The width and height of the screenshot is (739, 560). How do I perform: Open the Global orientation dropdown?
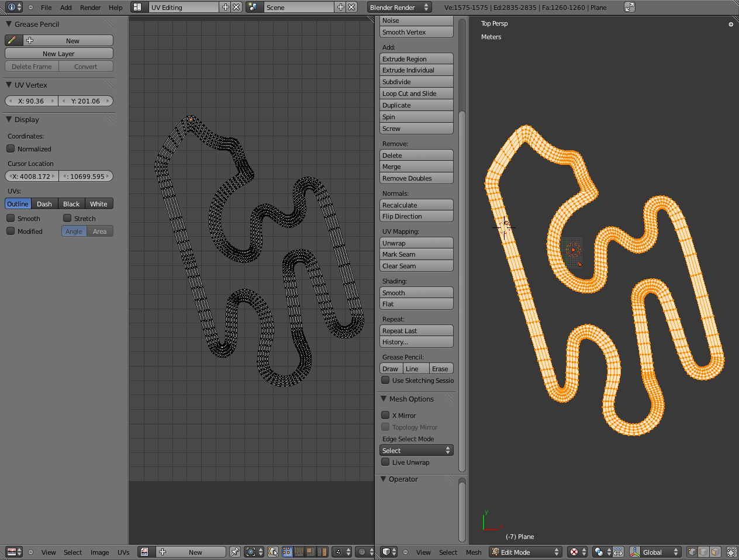(x=662, y=552)
